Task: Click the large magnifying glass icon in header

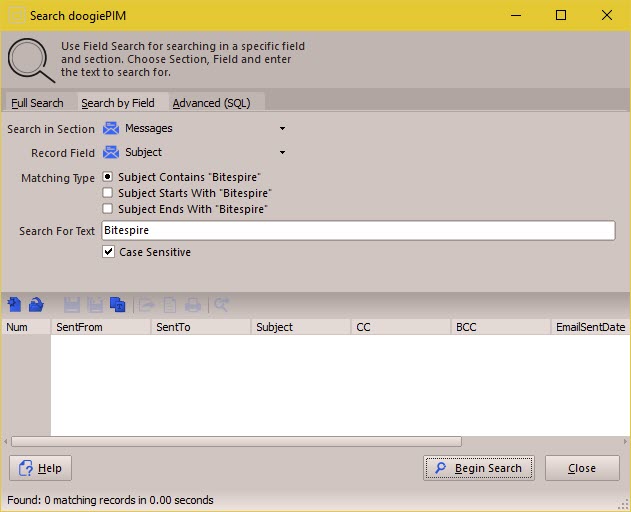Action: tap(31, 60)
